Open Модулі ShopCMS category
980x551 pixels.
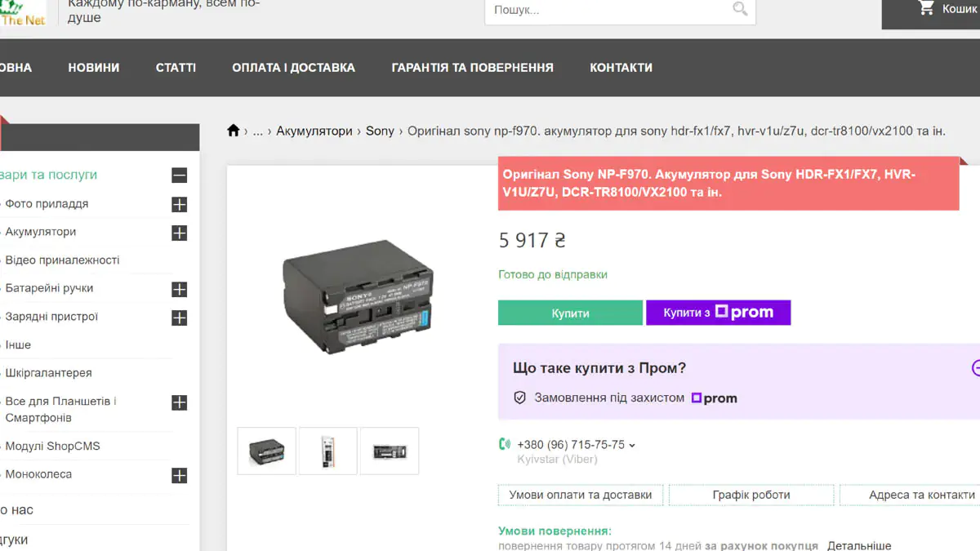[x=52, y=447]
